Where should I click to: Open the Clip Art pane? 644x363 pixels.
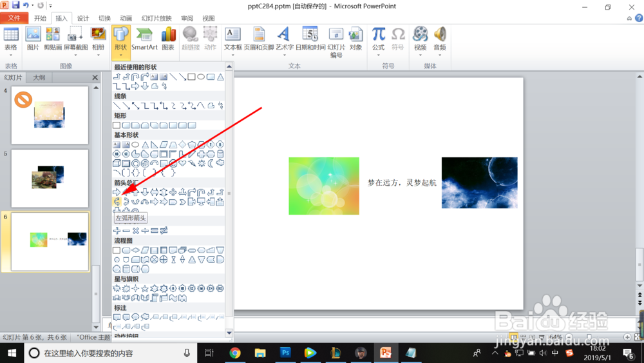tap(53, 39)
